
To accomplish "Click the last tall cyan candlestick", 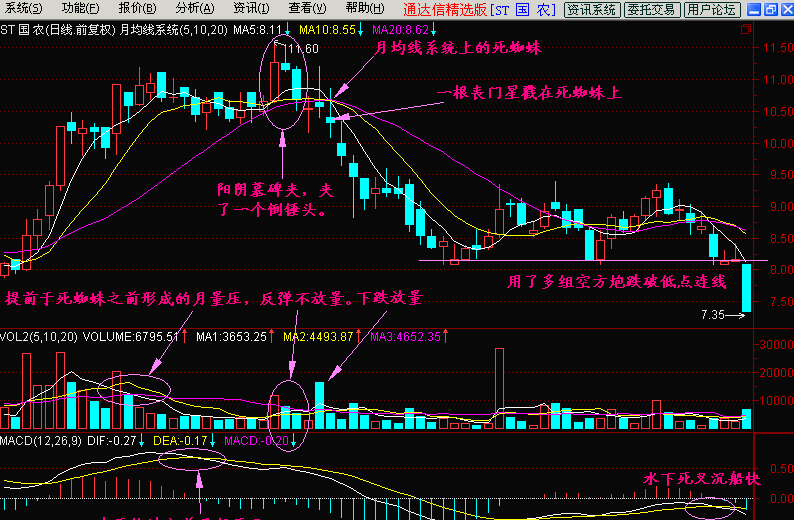I will coord(747,288).
